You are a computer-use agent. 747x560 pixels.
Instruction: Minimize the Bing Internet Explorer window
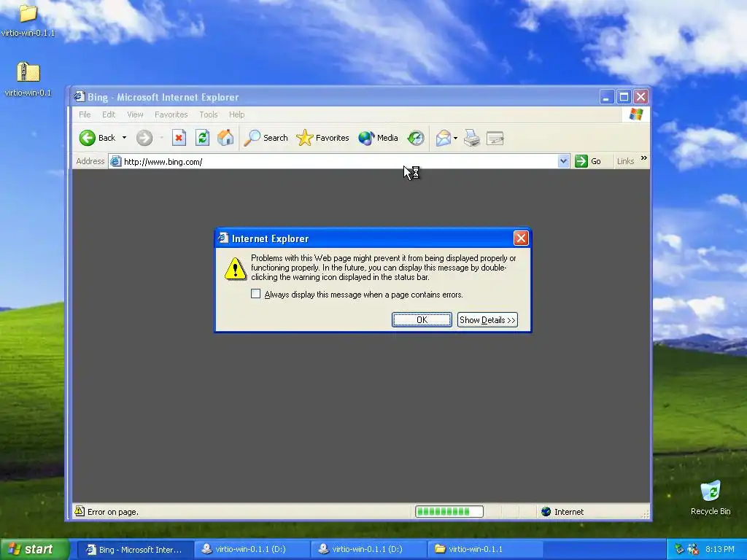click(x=606, y=97)
